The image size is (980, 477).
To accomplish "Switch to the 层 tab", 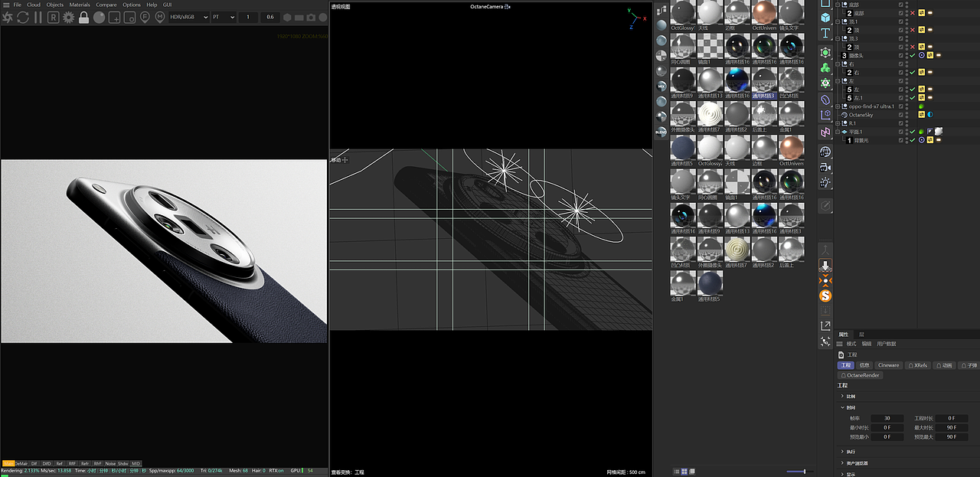I will point(861,335).
